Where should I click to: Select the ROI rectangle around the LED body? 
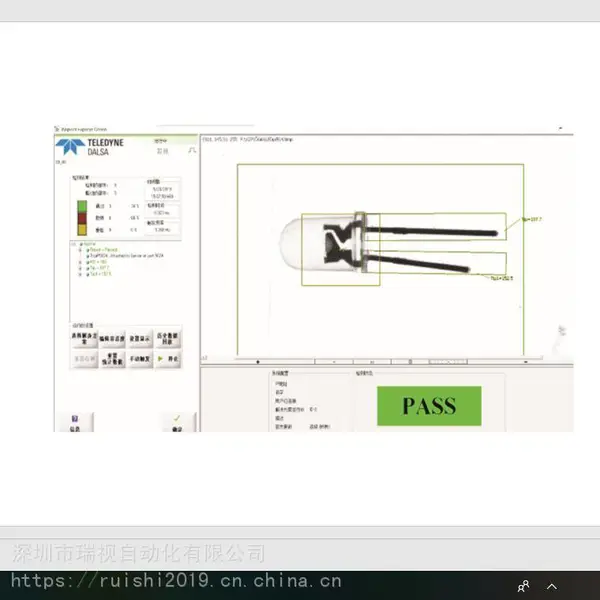pos(341,249)
